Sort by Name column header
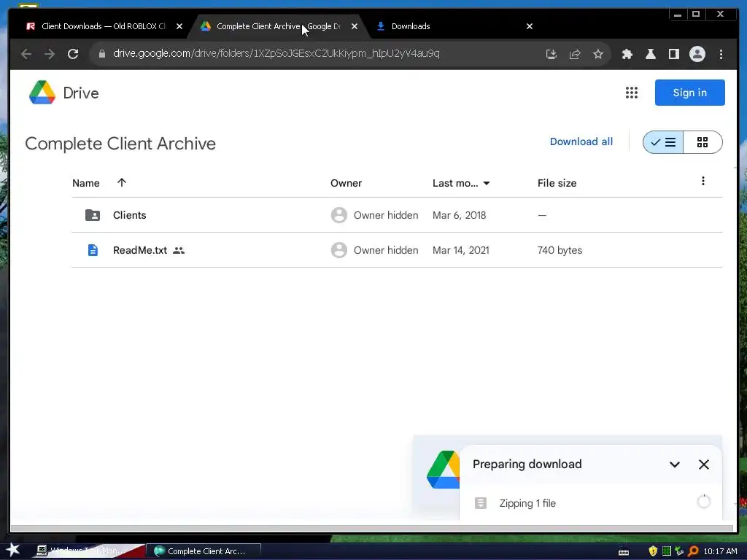This screenshot has width=747, height=560. [86, 183]
